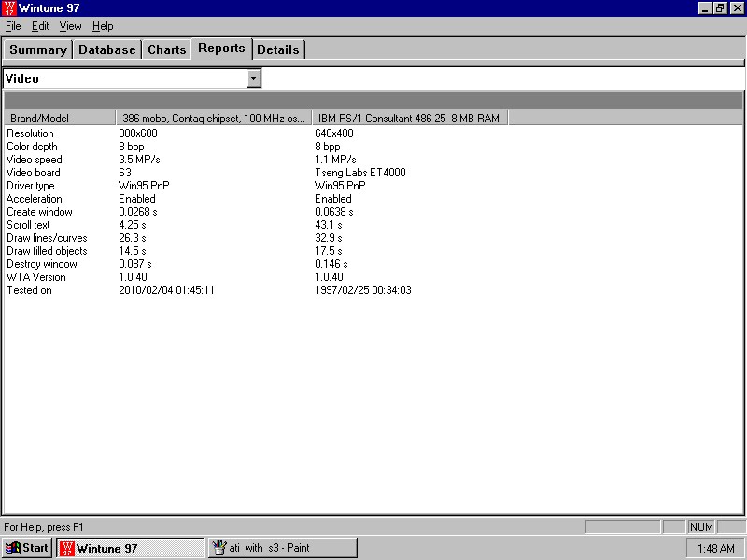Click the IBM PS/1 Consultant column header

[409, 119]
